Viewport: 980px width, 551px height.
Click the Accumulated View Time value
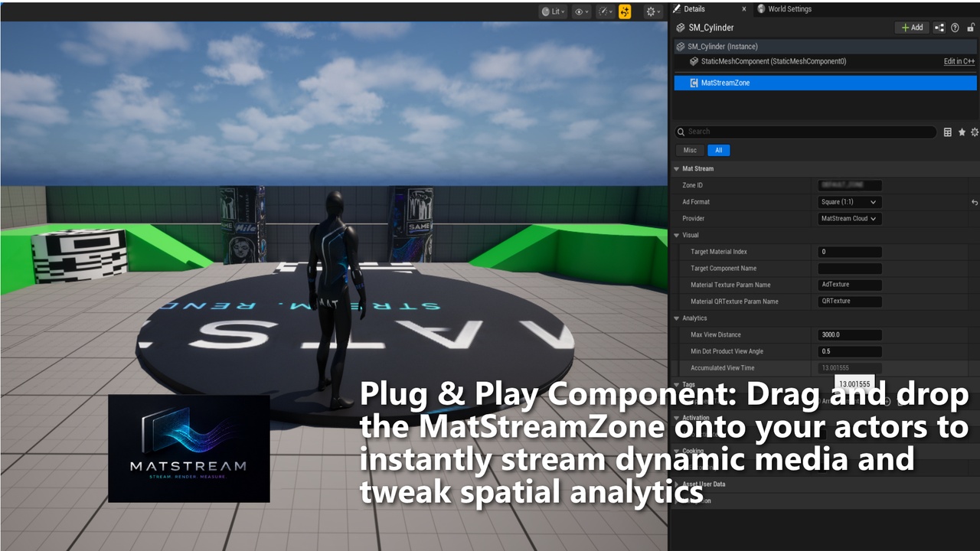[850, 368]
